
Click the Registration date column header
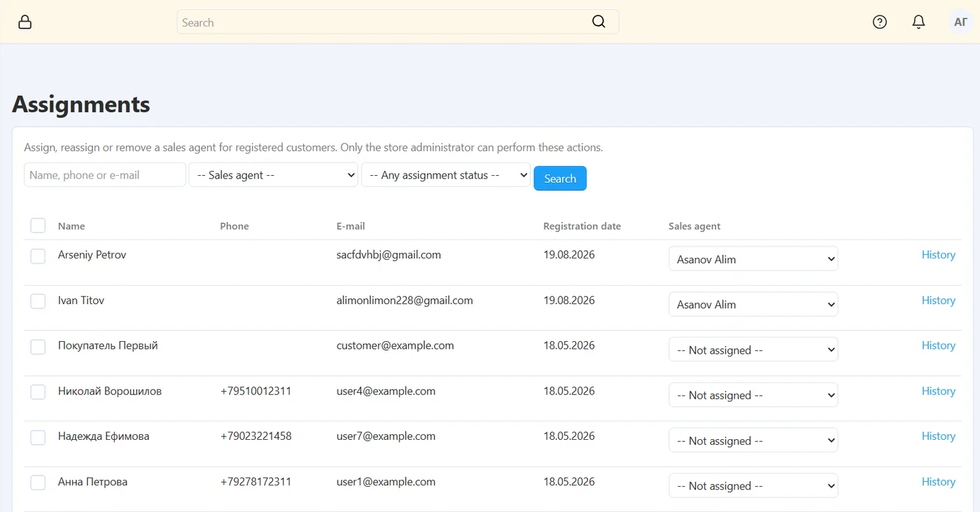[x=582, y=226]
